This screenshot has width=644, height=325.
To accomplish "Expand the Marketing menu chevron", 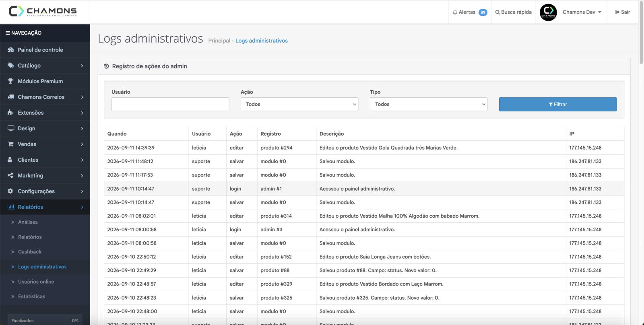I will pos(82,175).
